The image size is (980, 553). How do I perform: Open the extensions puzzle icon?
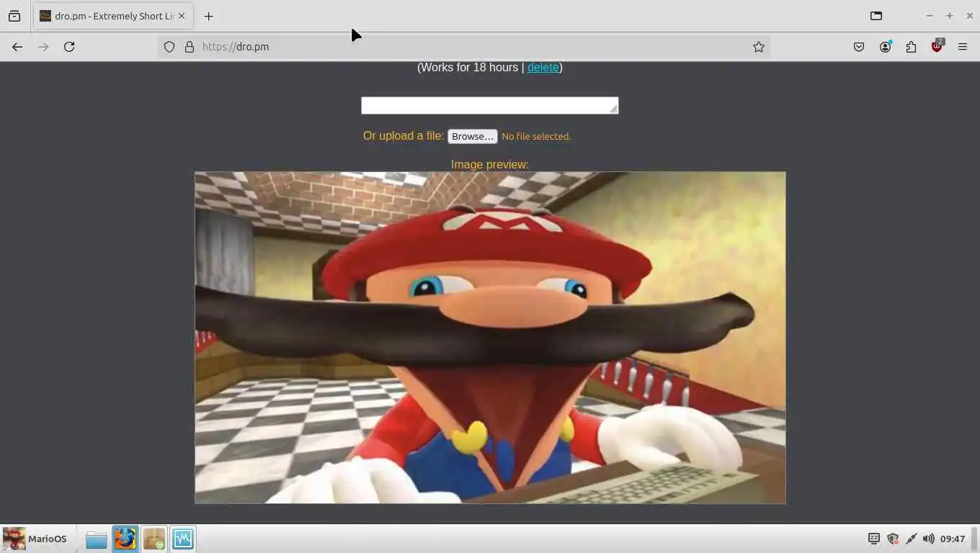911,47
